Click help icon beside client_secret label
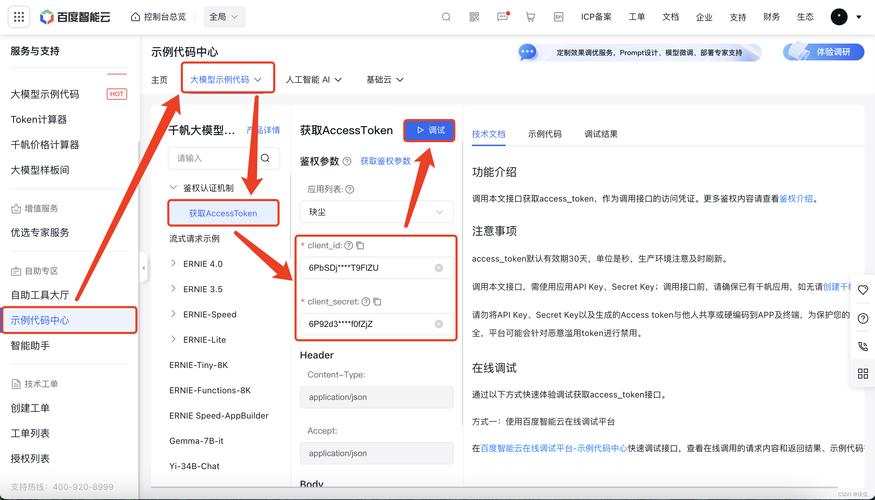This screenshot has height=500, width=875. (366, 301)
